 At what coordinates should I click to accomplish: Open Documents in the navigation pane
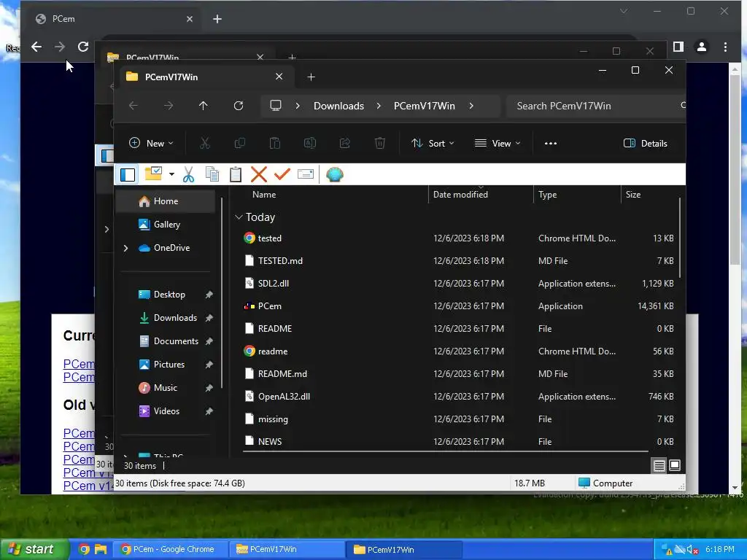pyautogui.click(x=166, y=341)
